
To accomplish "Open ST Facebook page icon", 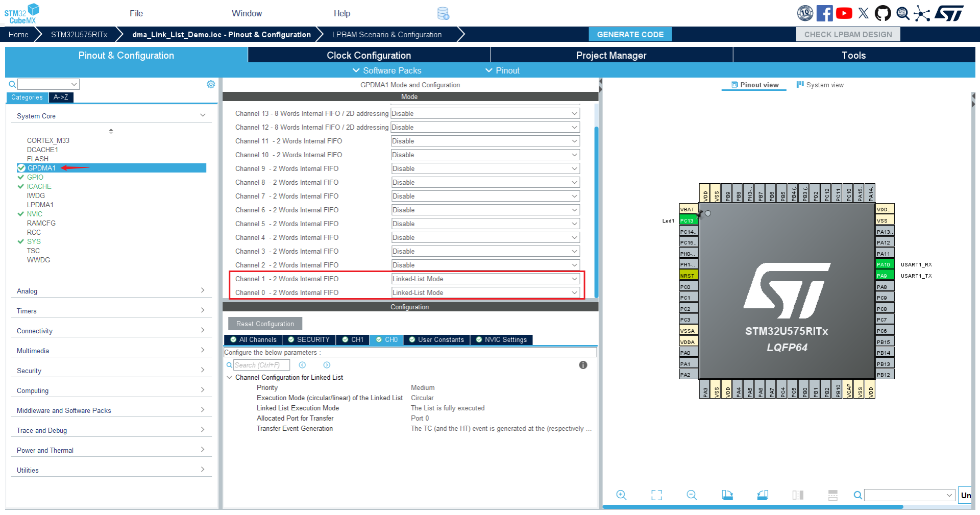I will [824, 13].
